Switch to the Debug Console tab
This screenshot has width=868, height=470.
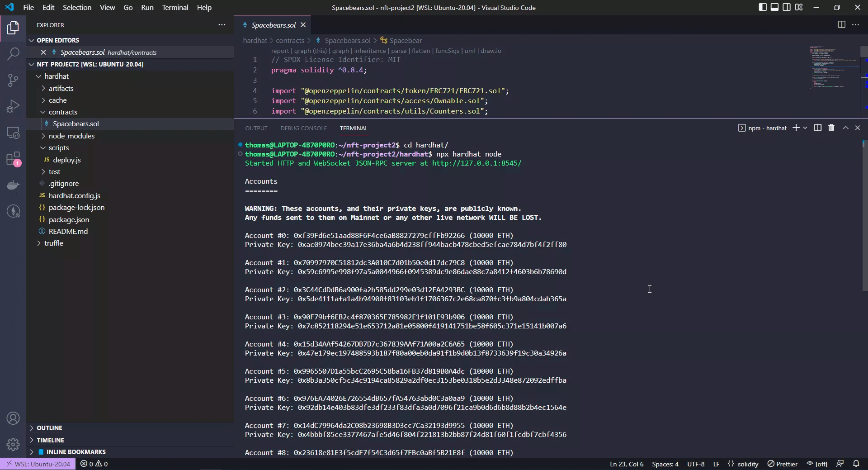[x=303, y=128]
